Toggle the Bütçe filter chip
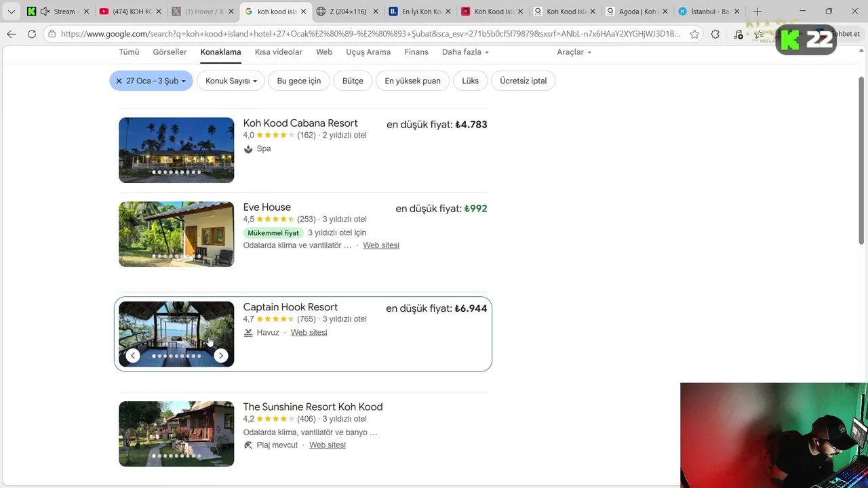The image size is (868, 488). (353, 81)
